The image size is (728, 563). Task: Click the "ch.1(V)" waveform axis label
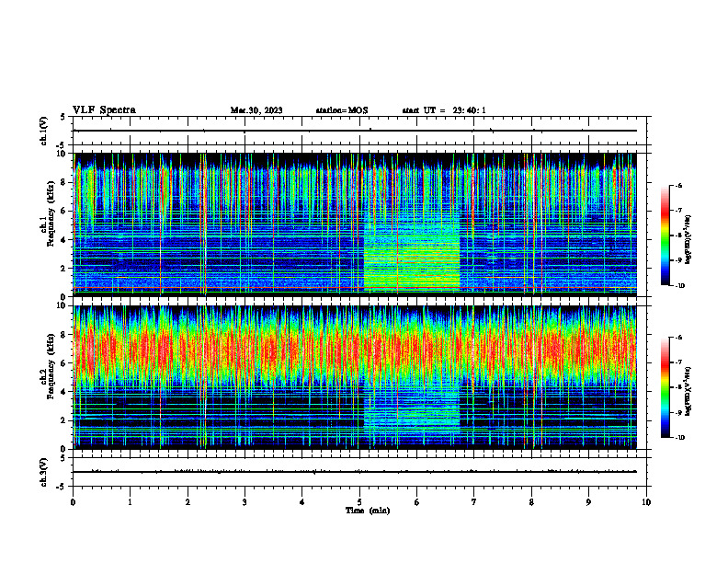44,131
